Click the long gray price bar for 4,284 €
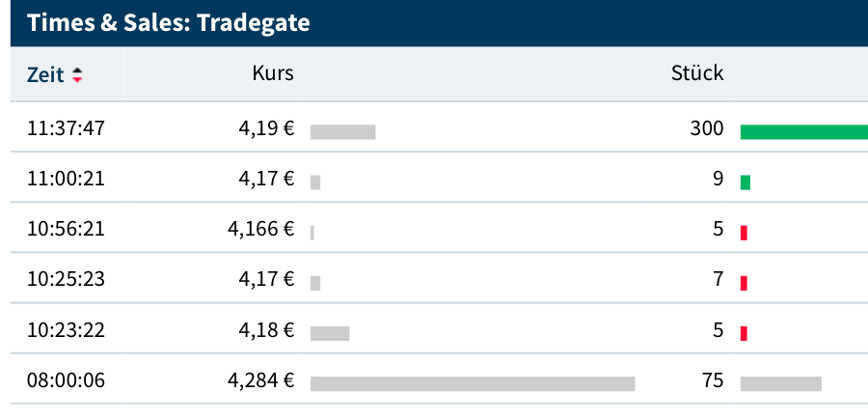 pos(473,383)
